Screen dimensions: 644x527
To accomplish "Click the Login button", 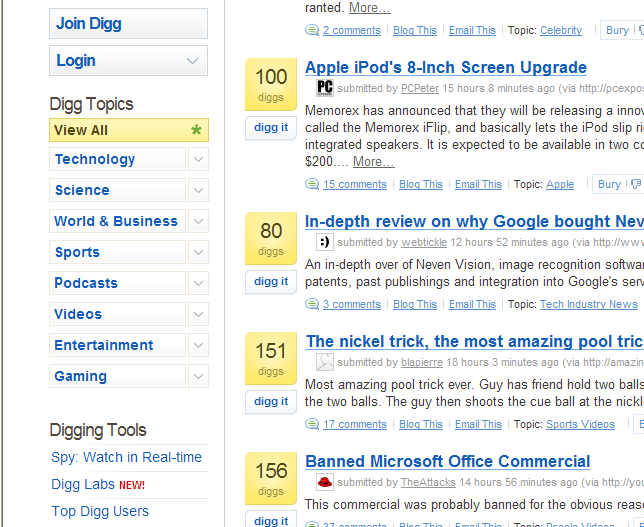I will click(129, 60).
